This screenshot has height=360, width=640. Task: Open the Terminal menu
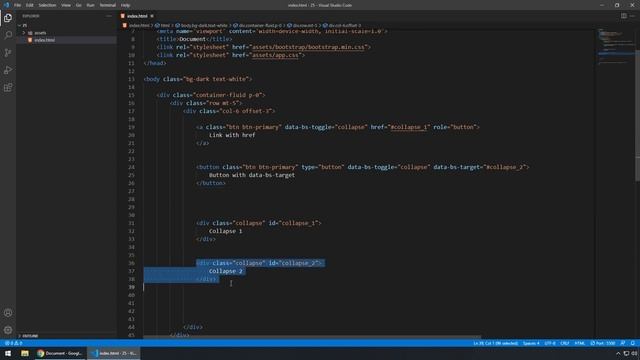point(107,5)
